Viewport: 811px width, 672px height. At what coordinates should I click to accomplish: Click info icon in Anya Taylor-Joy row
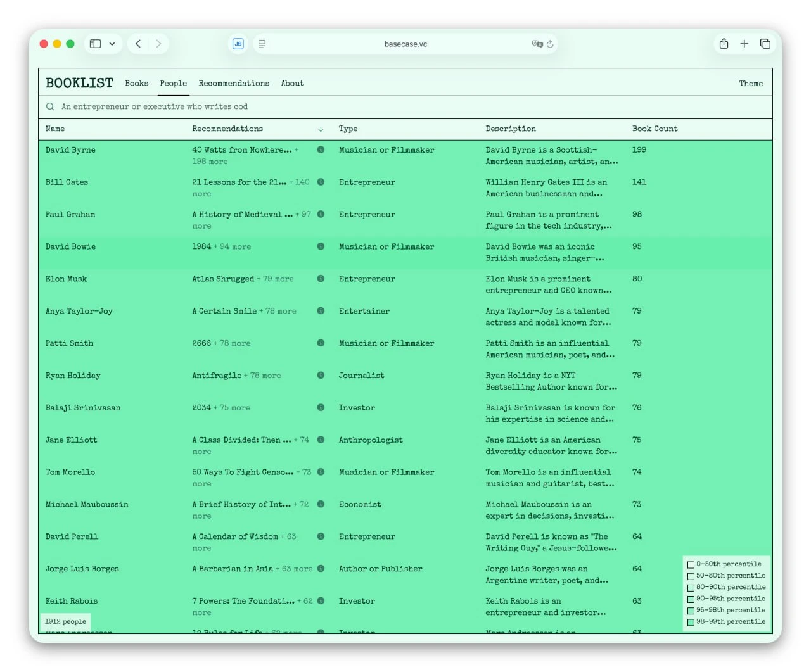pyautogui.click(x=321, y=311)
